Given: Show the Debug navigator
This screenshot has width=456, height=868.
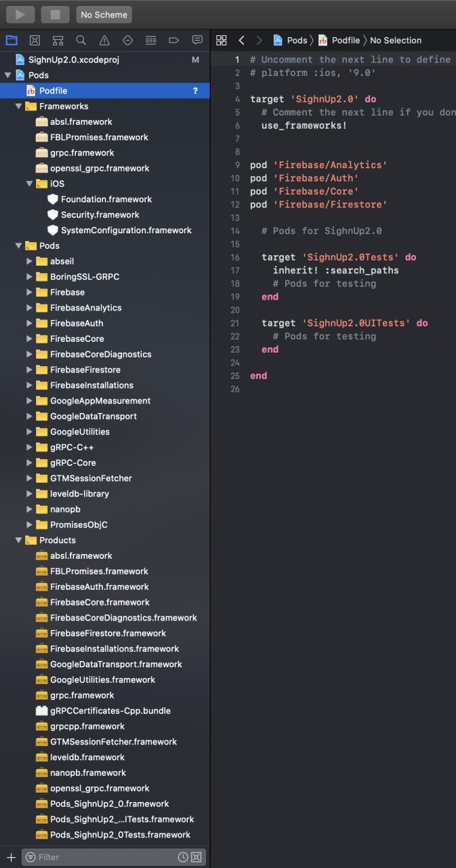Looking at the screenshot, I should click(x=150, y=40).
